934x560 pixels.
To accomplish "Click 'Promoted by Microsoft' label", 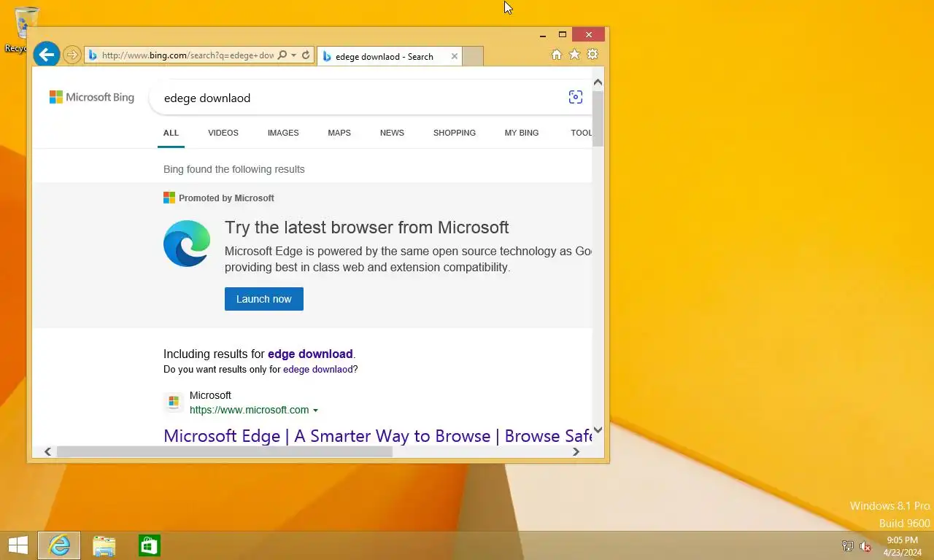I will tap(226, 198).
